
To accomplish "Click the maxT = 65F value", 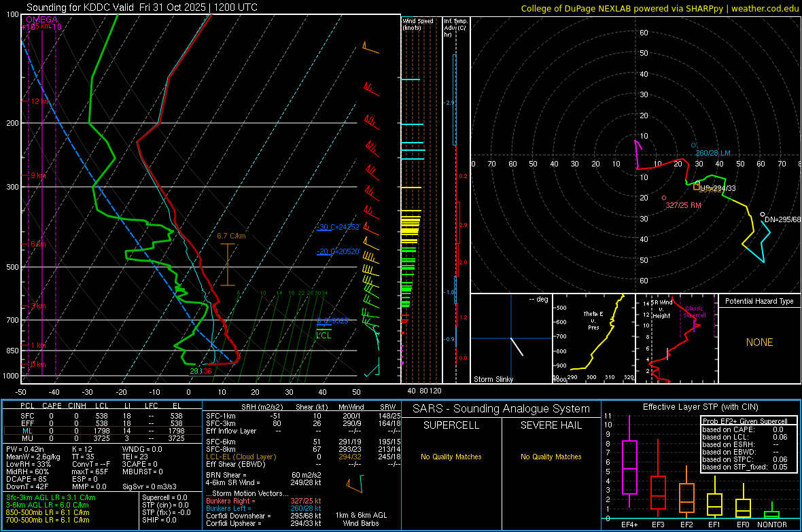I will 90,472.
